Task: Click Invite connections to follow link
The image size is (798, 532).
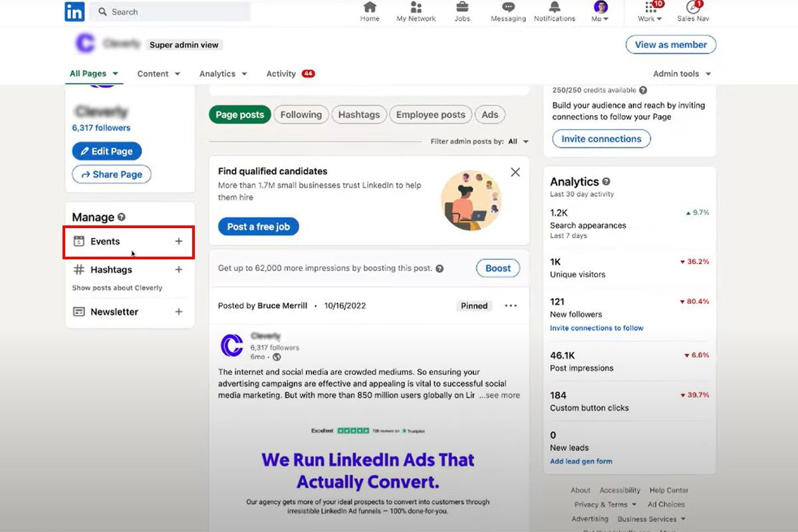Action: pyautogui.click(x=597, y=328)
